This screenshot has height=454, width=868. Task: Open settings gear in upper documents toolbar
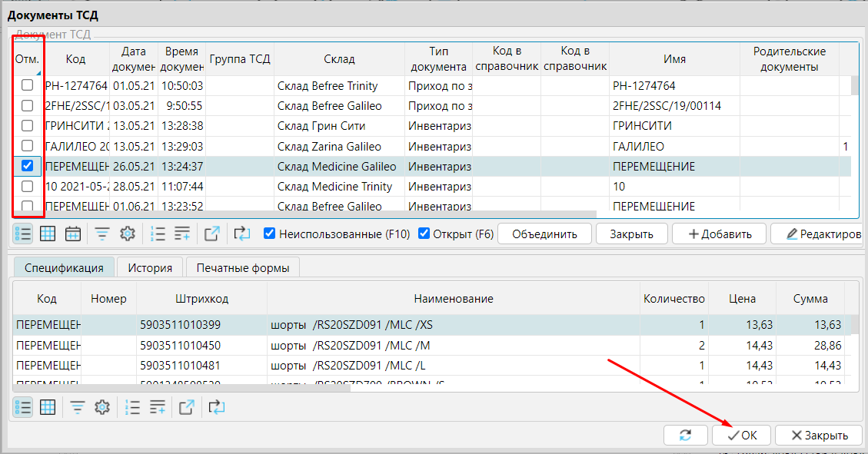pyautogui.click(x=127, y=234)
